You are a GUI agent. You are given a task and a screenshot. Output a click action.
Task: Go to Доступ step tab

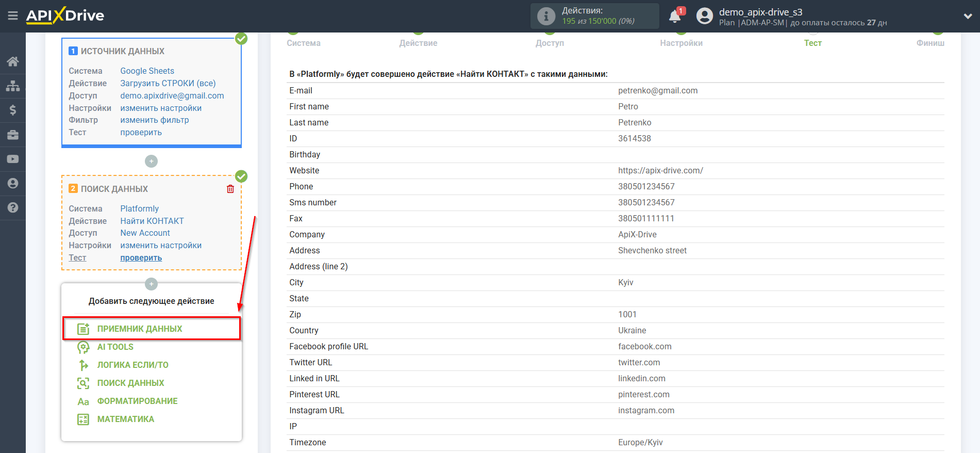pyautogui.click(x=550, y=43)
